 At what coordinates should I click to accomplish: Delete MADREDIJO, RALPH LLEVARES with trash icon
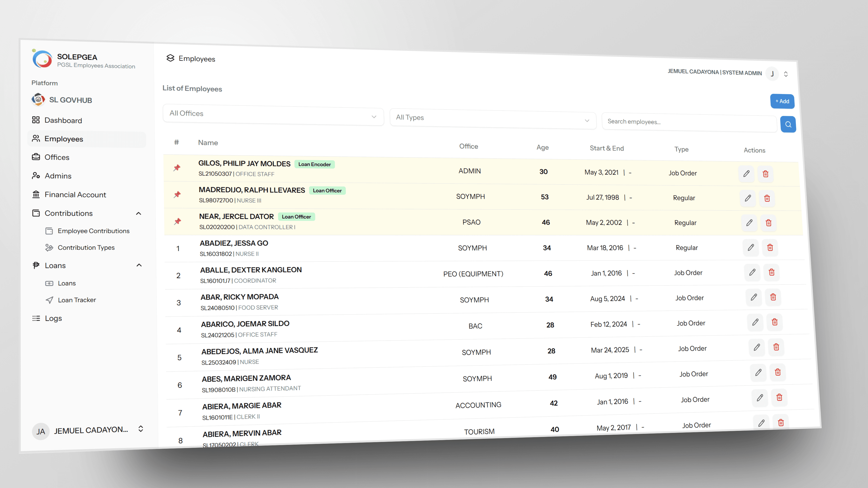tap(767, 198)
